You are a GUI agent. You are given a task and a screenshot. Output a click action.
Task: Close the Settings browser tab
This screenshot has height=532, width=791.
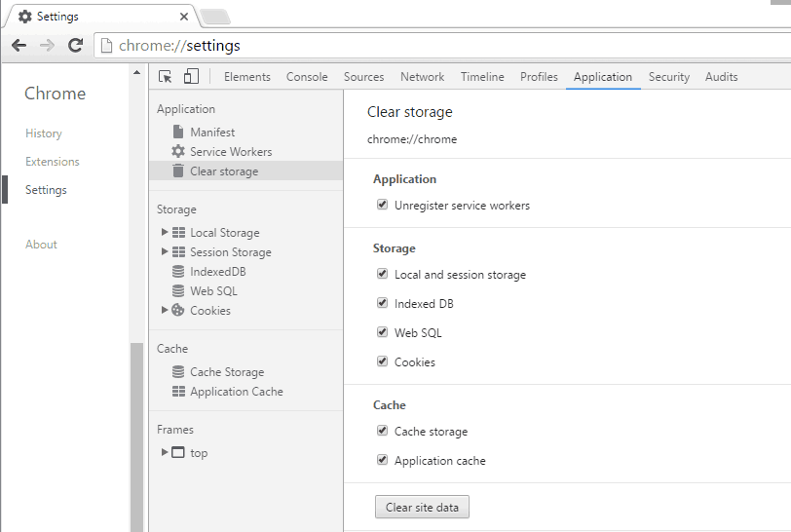coord(184,17)
